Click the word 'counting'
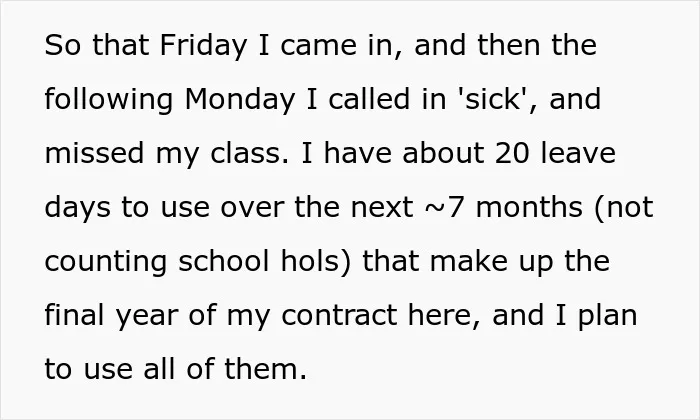The height and width of the screenshot is (420, 700). 106,263
